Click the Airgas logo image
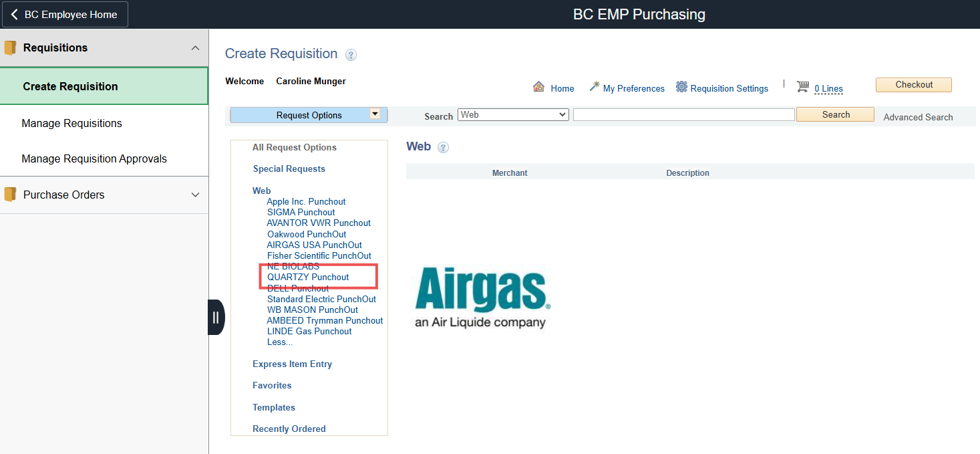Image resolution: width=980 pixels, height=454 pixels. 481,298
